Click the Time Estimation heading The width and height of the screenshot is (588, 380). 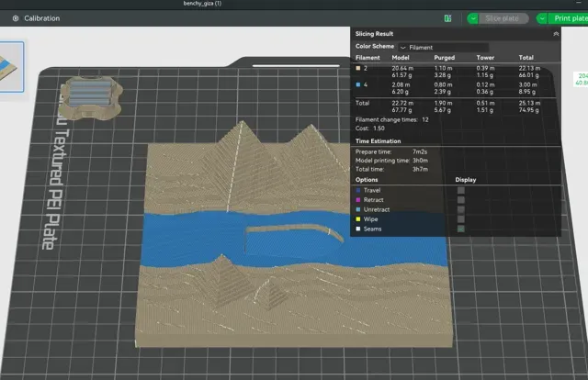pos(378,141)
